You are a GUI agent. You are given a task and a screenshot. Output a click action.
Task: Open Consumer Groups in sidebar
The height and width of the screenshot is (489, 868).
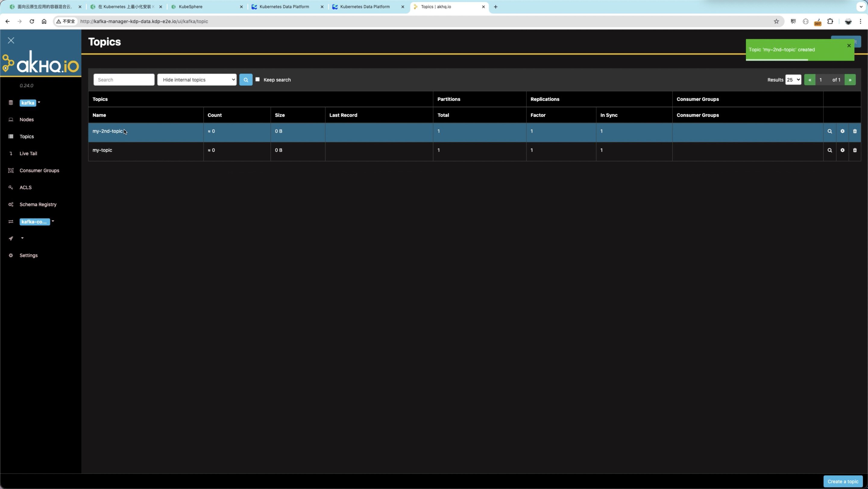pos(39,171)
